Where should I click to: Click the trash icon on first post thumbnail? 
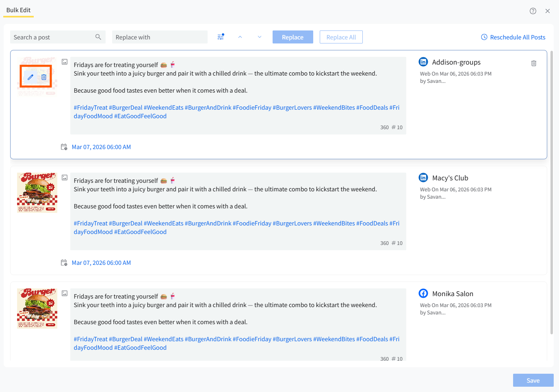[44, 77]
